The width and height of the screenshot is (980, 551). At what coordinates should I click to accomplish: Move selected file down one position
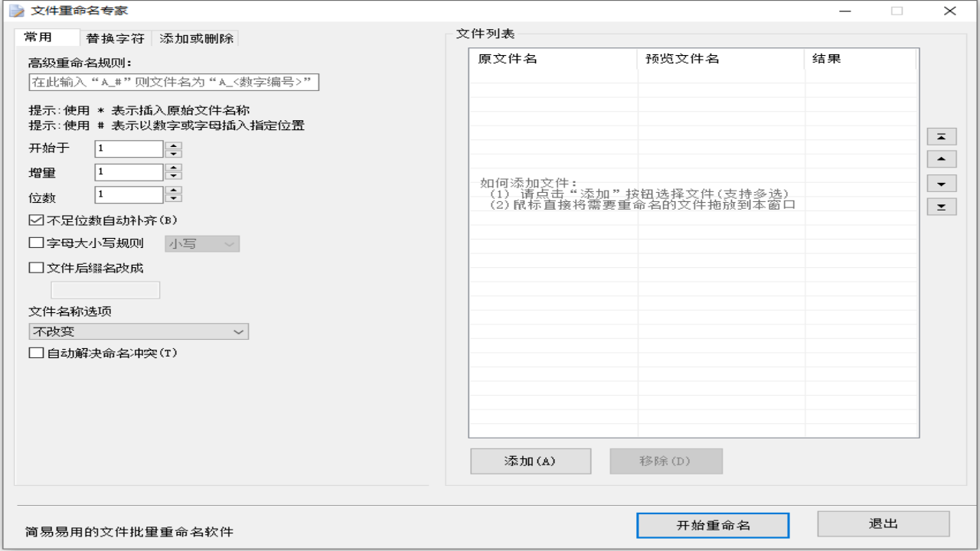coord(942,184)
